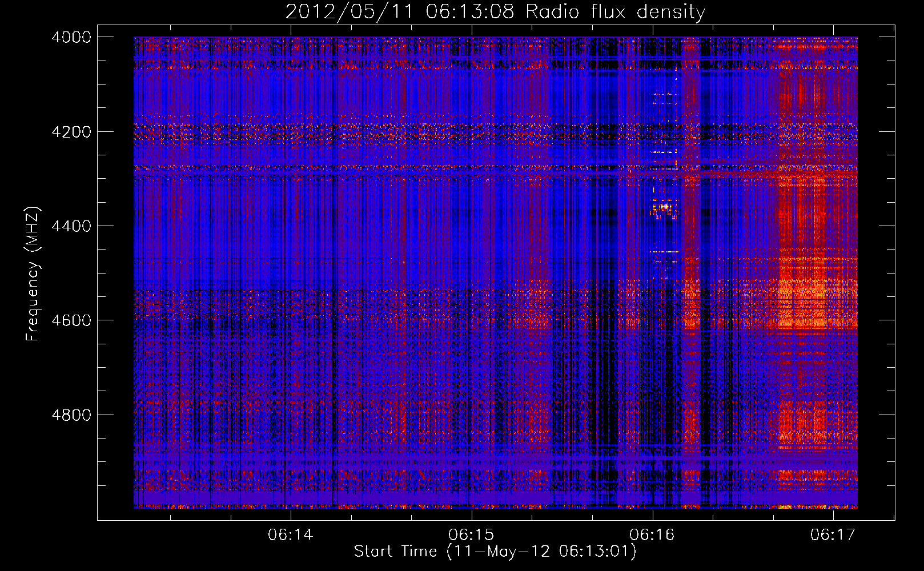Click the 4600 frequency axis label
This screenshot has height=571, width=924.
pos(71,320)
